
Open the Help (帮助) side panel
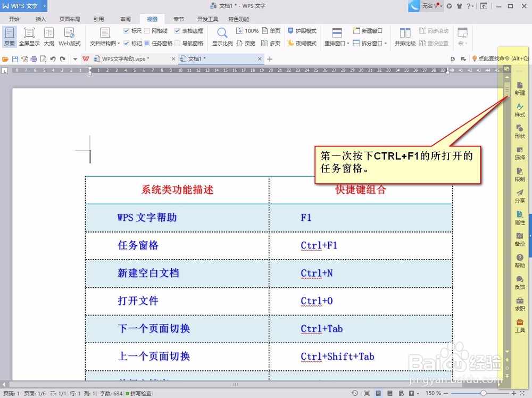click(519, 261)
